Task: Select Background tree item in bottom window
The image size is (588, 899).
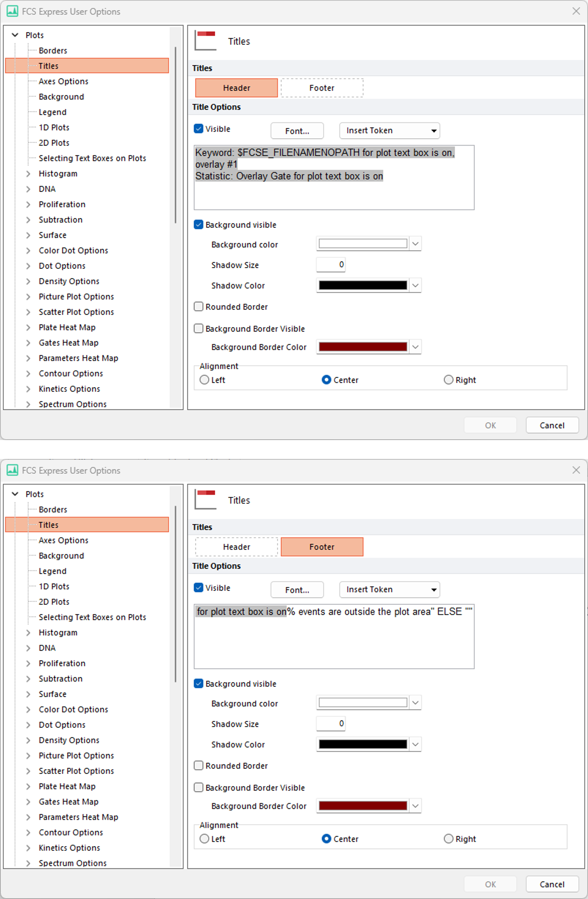Action: [61, 556]
